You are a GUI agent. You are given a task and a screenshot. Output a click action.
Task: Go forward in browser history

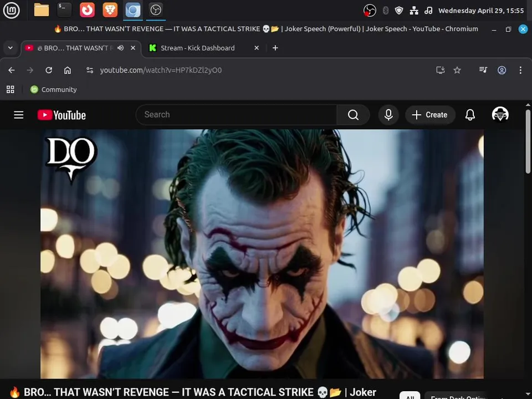30,70
